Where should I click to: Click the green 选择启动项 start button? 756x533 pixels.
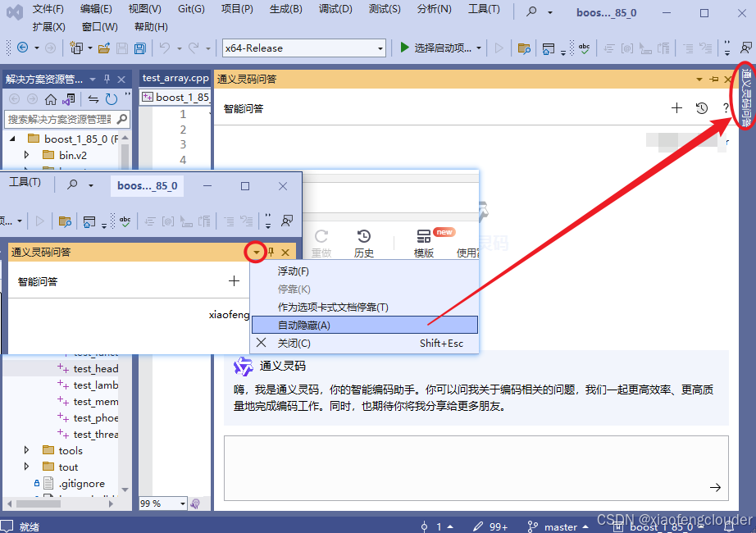point(436,48)
